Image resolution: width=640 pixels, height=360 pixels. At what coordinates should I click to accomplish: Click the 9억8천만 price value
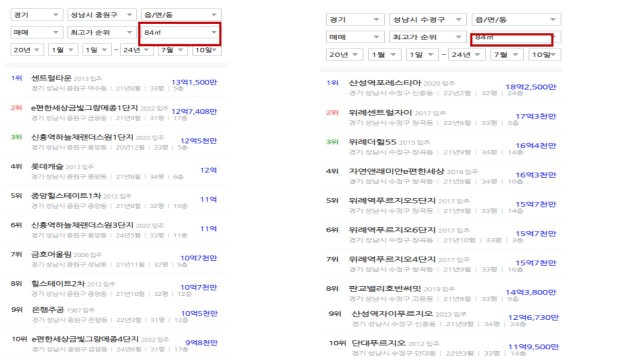point(201,343)
